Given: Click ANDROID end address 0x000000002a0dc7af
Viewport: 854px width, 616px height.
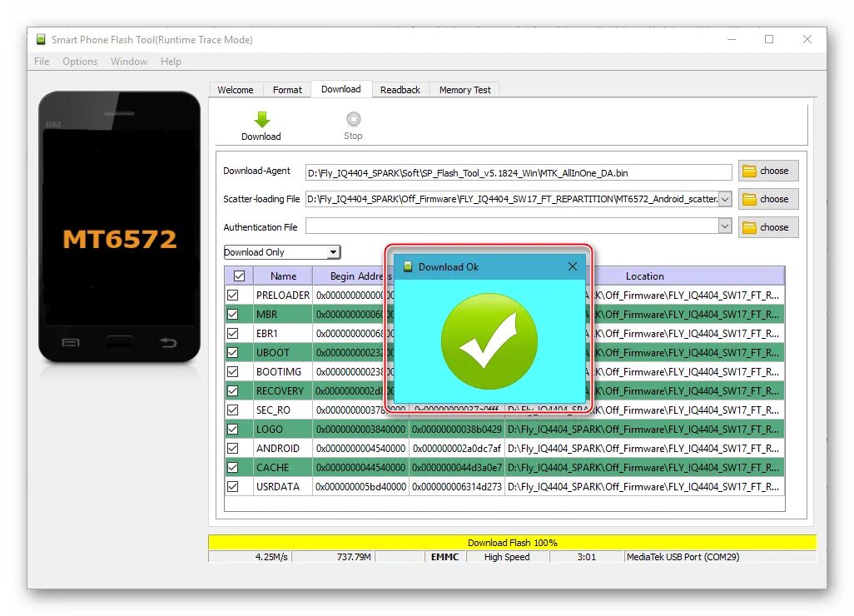Looking at the screenshot, I should coord(457,448).
